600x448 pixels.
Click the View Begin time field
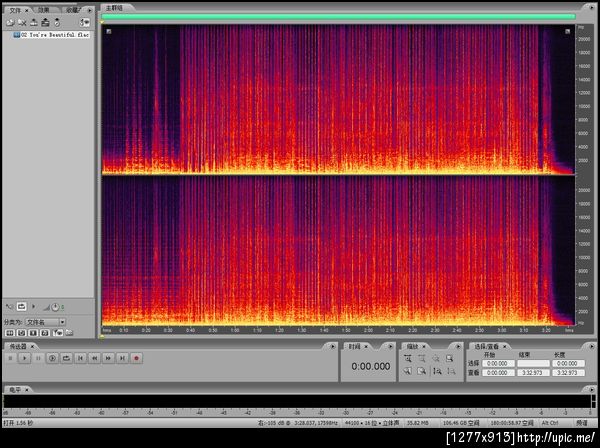pos(498,373)
